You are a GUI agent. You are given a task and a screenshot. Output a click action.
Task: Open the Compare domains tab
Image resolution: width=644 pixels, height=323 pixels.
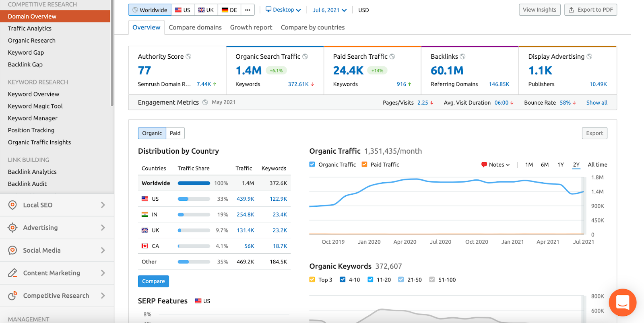(195, 27)
